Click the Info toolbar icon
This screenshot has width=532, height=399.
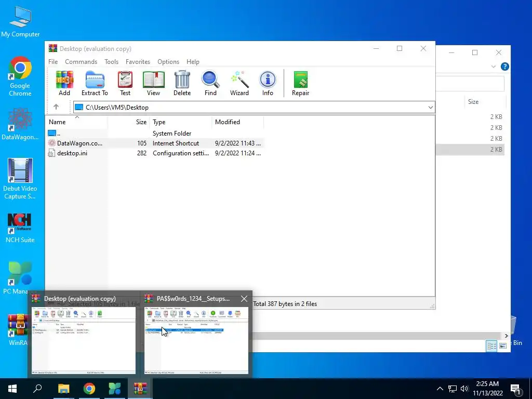(x=268, y=84)
